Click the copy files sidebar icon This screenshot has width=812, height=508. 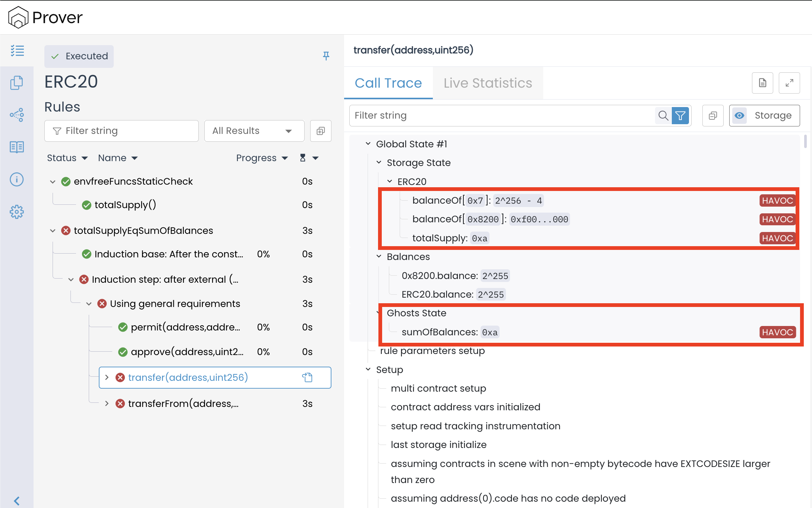(17, 83)
